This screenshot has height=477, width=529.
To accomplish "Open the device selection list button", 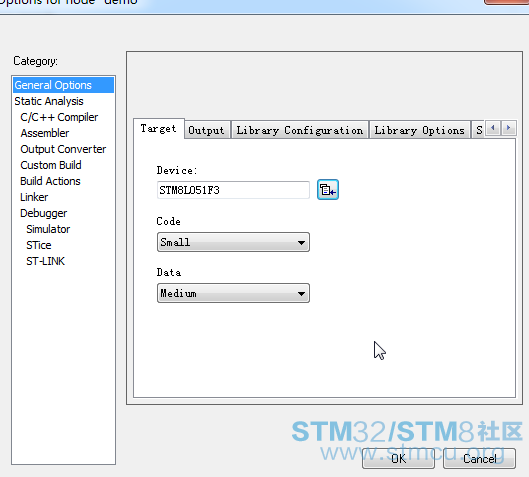I will click(x=328, y=190).
